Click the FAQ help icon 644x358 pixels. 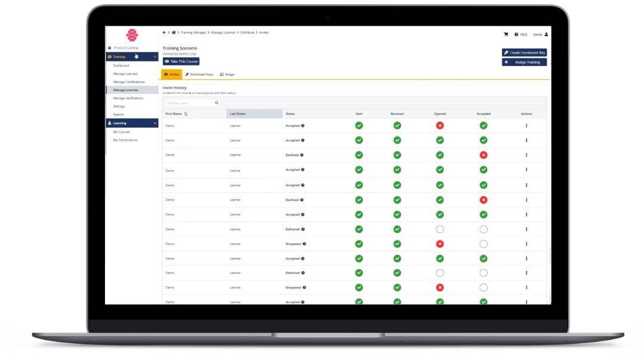[516, 35]
